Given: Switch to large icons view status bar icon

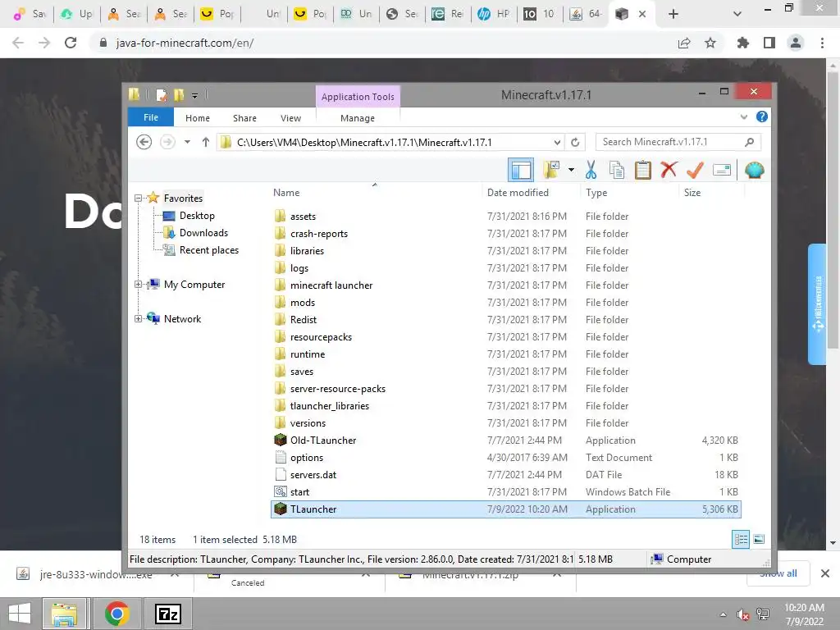Looking at the screenshot, I should click(x=759, y=539).
